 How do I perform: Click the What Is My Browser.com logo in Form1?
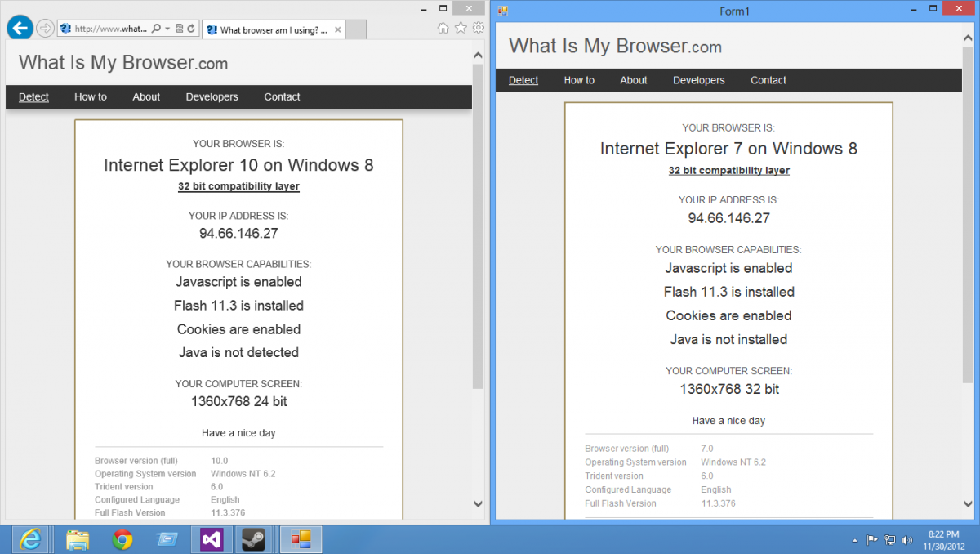pyautogui.click(x=616, y=47)
